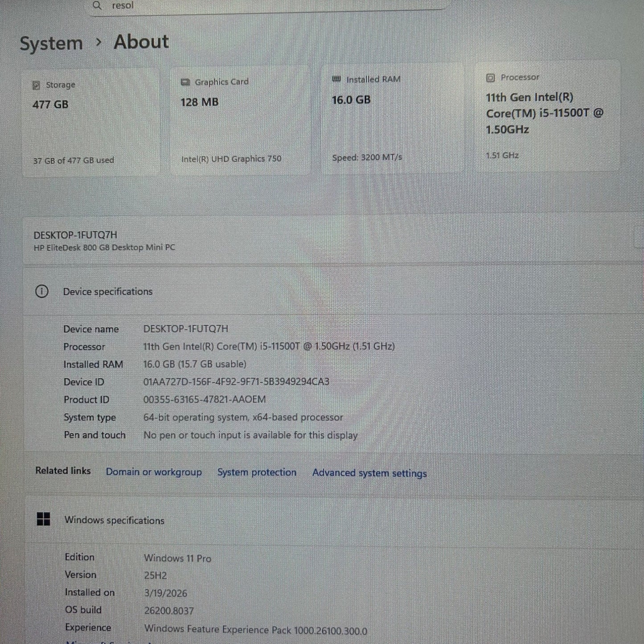644x644 pixels.
Task: Click the search magnifier icon
Action: (96, 5)
